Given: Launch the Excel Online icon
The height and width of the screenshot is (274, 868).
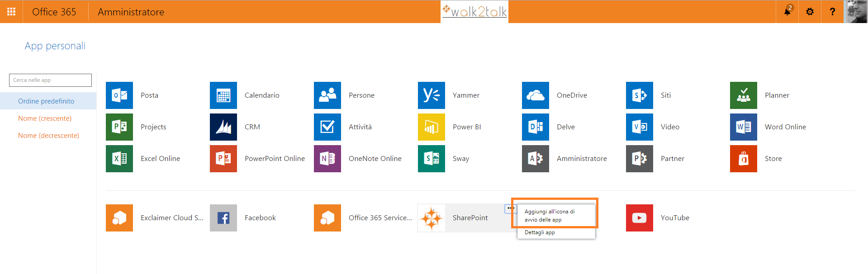Looking at the screenshot, I should click(119, 159).
